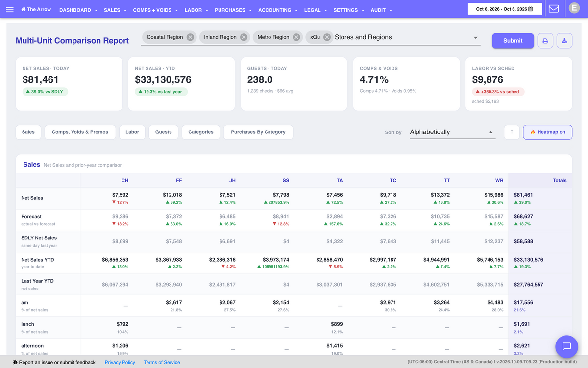Expand the Accounting menu

tap(278, 10)
